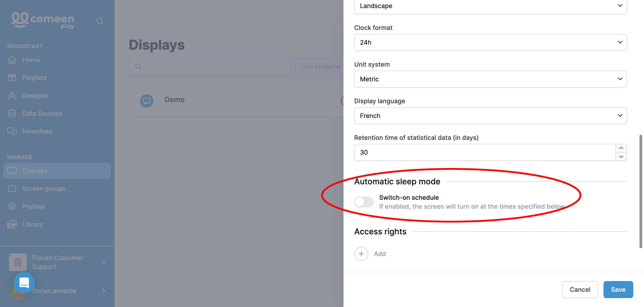
Task: Decrease retention days with down arrow
Action: (x=621, y=157)
